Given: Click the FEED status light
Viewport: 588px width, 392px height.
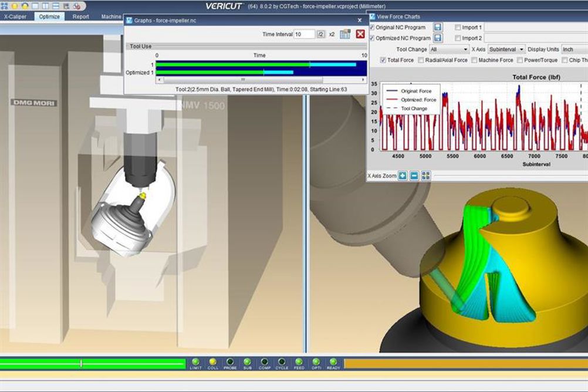Looking at the screenshot, I should (x=299, y=361).
